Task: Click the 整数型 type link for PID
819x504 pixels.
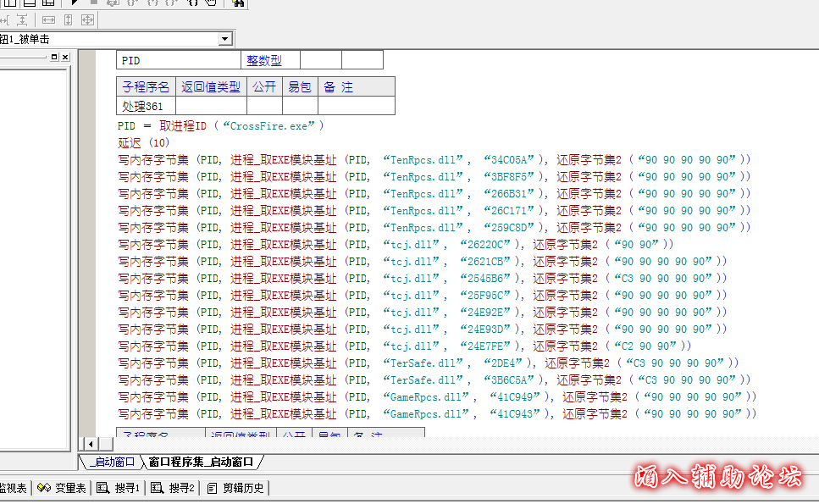Action: 263,61
